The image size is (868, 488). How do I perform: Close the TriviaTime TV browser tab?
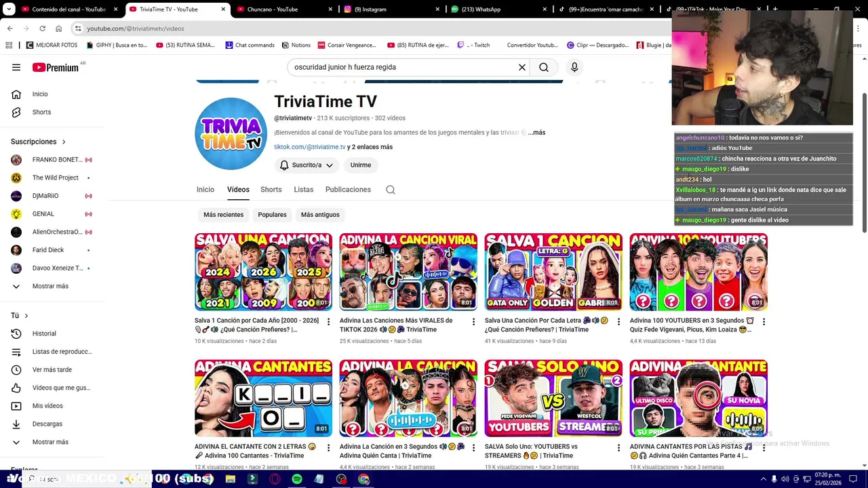(224, 9)
